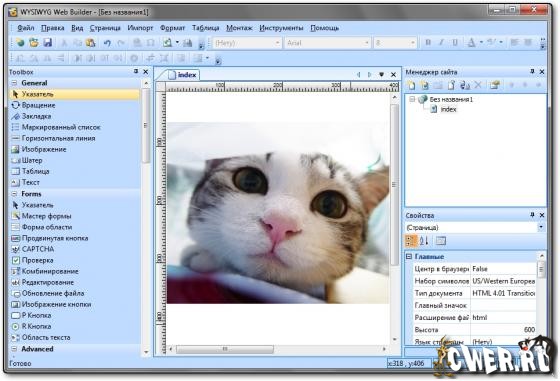Screen dimensions: 560x381
Task: Open the Инструменты menu
Action: pos(281,28)
